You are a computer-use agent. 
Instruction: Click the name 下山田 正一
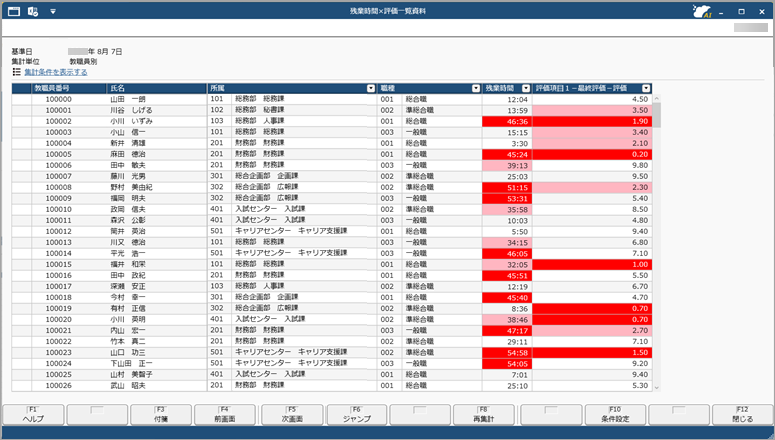[x=131, y=363]
